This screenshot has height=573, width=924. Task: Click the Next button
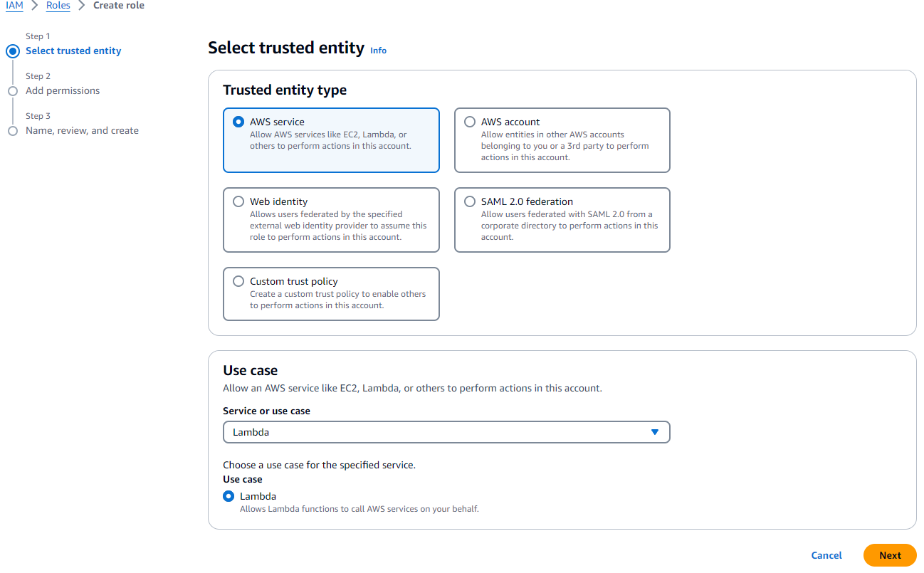tap(890, 555)
